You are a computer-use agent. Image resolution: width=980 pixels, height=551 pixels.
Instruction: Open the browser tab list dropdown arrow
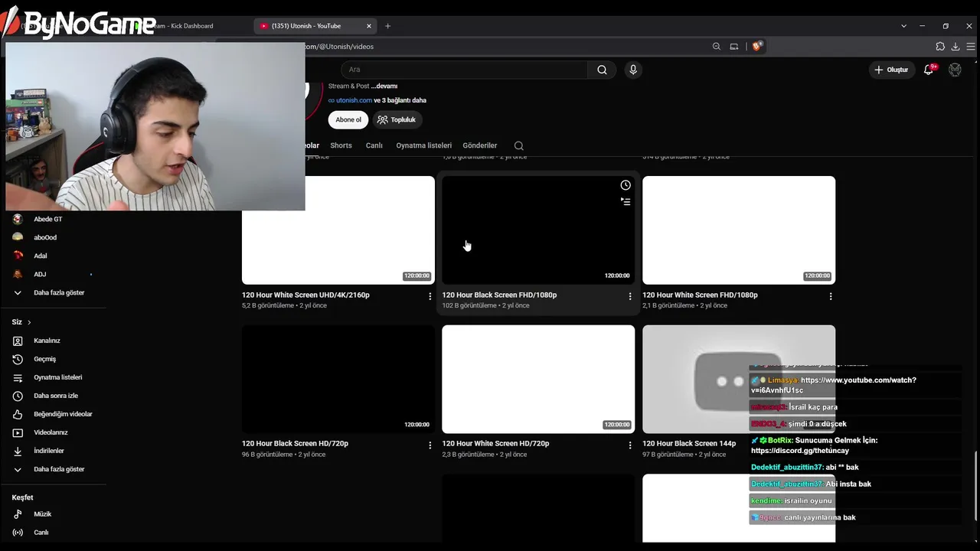click(x=903, y=26)
